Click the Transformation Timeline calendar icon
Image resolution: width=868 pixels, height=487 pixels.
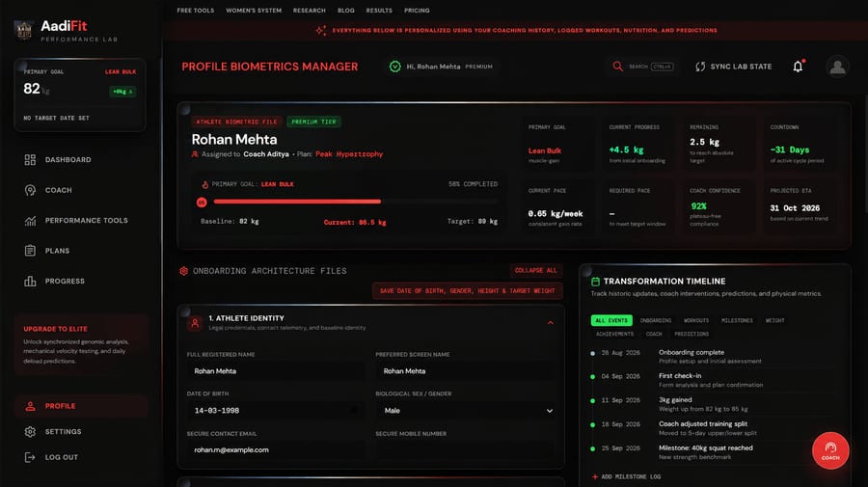tap(595, 282)
